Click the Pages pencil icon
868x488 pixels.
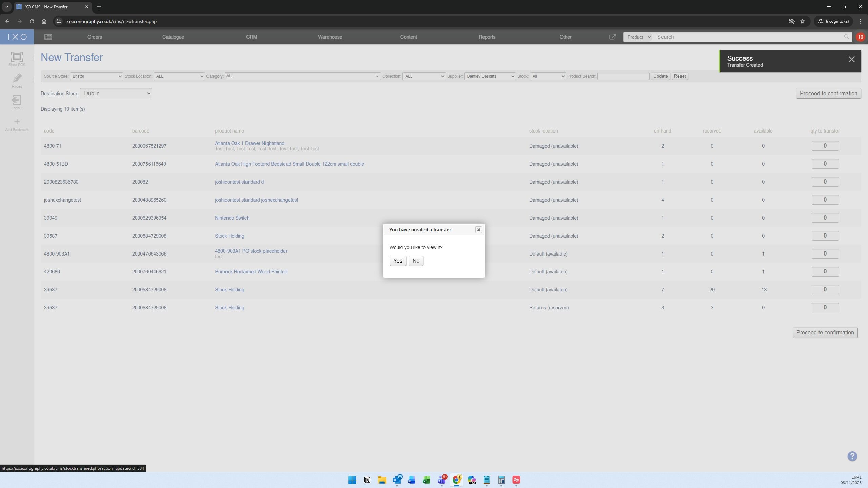[17, 79]
